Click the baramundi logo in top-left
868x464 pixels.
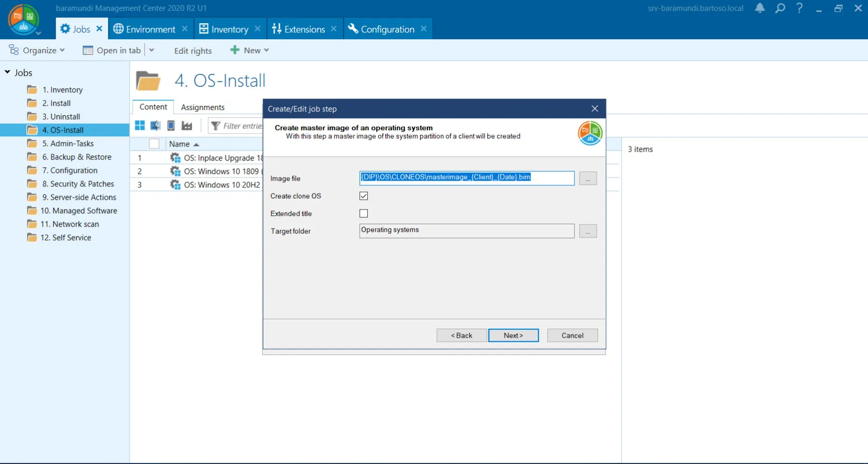(23, 20)
